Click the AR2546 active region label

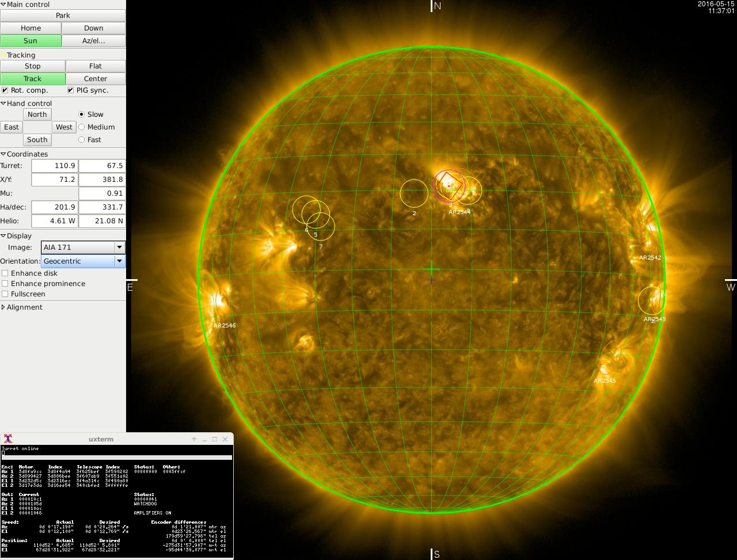click(225, 326)
